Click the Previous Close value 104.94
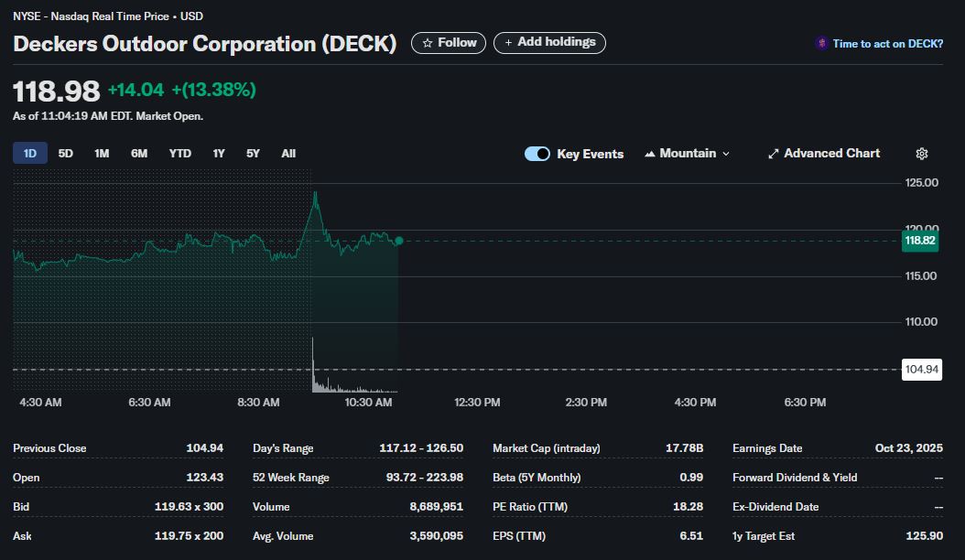The height and width of the screenshot is (560, 965). coord(205,448)
